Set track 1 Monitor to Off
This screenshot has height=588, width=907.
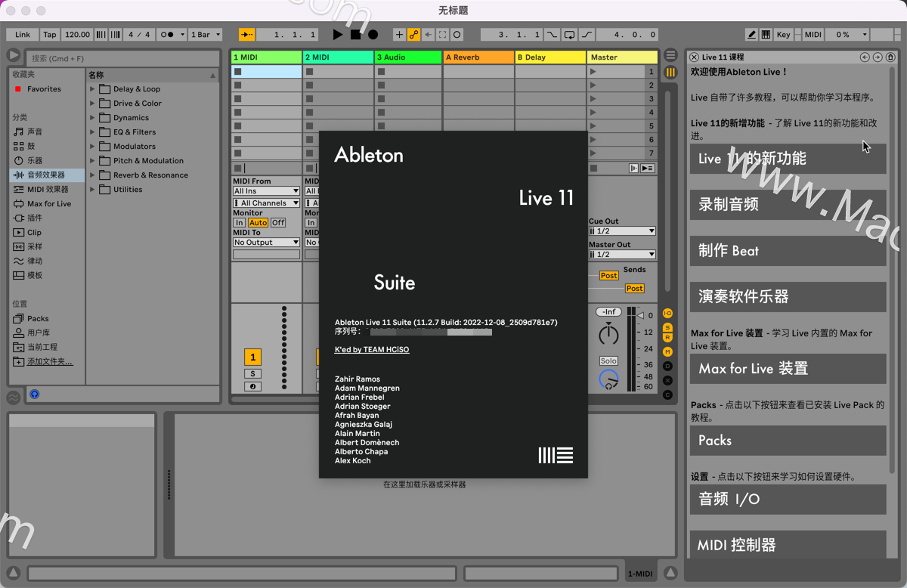tap(278, 222)
